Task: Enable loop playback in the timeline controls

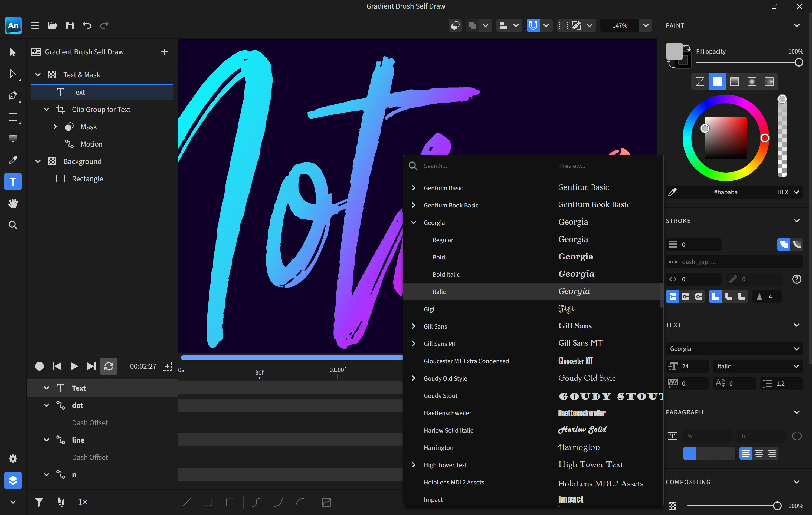Action: click(x=109, y=366)
